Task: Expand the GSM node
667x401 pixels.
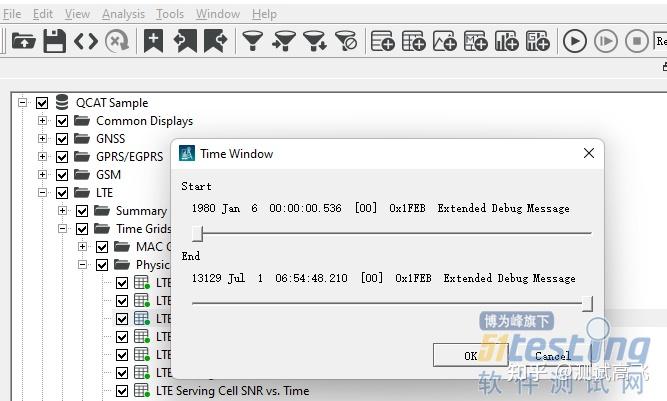Action: [42, 174]
